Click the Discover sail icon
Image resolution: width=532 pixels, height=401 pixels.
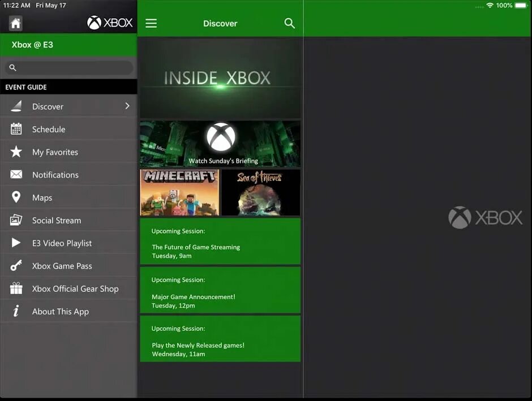click(x=16, y=106)
